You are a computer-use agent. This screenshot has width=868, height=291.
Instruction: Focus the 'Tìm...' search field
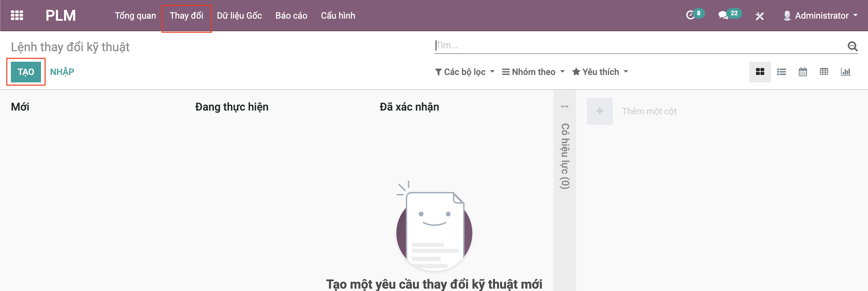pos(637,45)
